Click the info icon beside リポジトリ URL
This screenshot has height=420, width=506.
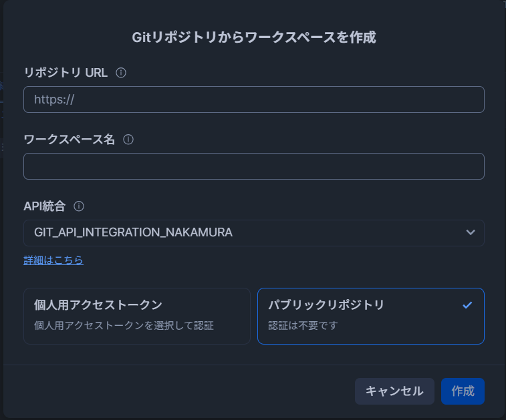tap(121, 73)
